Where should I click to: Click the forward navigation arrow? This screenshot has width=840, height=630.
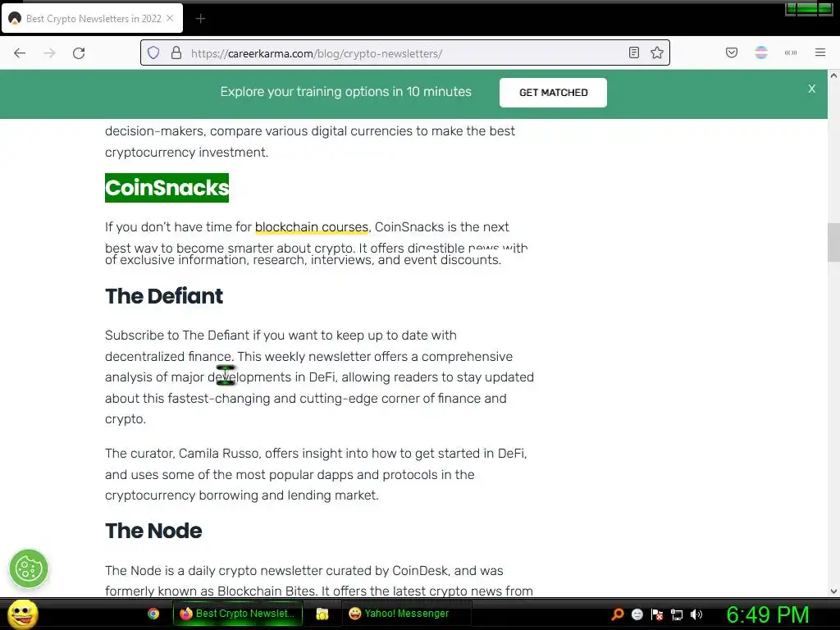point(49,53)
